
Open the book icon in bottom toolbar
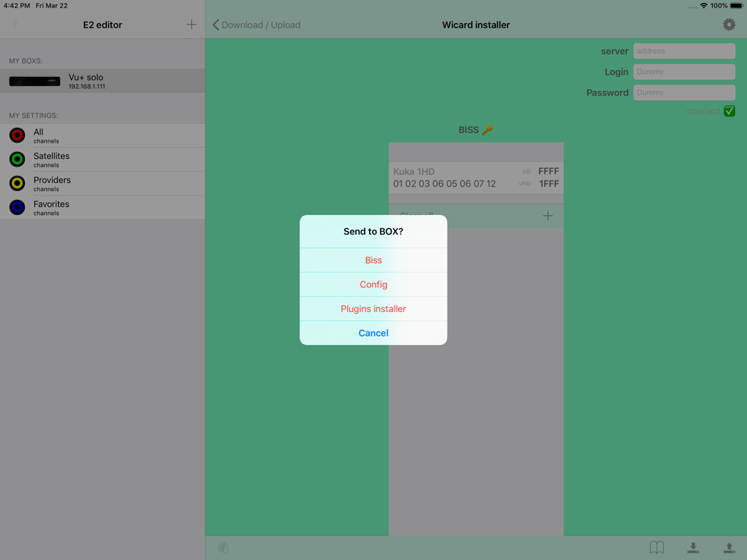pos(657,547)
